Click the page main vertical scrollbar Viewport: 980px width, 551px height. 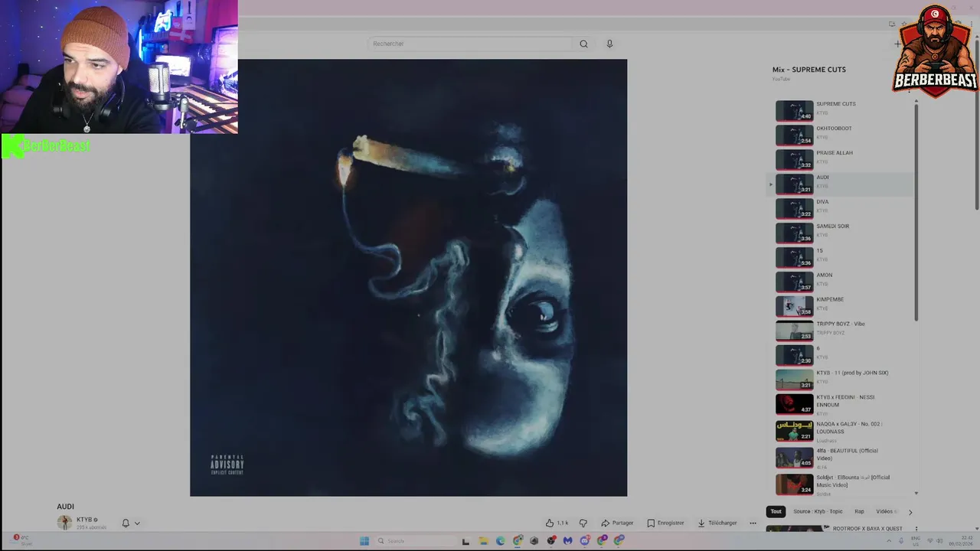[977, 126]
